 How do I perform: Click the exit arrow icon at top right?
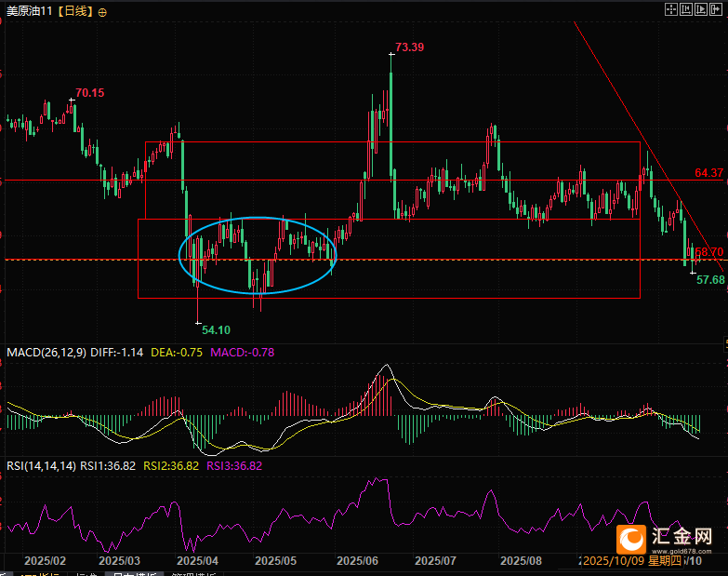(x=718, y=9)
